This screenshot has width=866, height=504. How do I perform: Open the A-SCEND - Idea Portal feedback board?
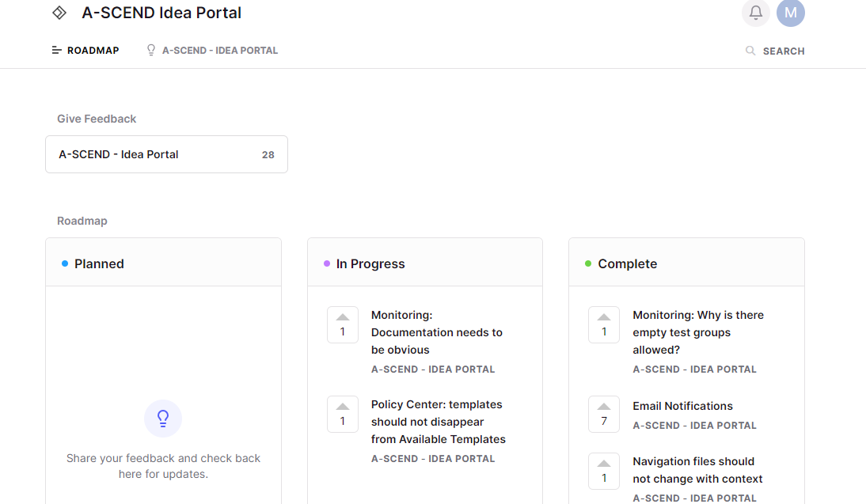click(x=166, y=153)
